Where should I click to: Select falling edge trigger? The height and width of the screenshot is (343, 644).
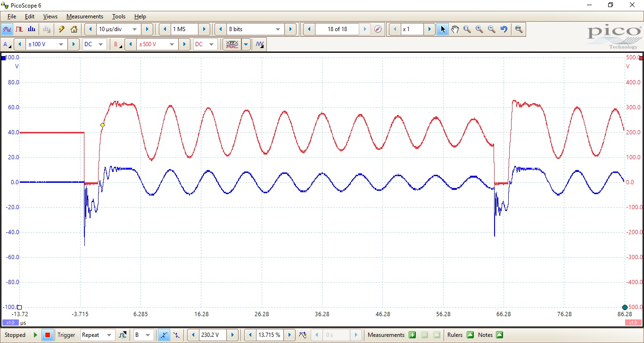[x=176, y=335]
